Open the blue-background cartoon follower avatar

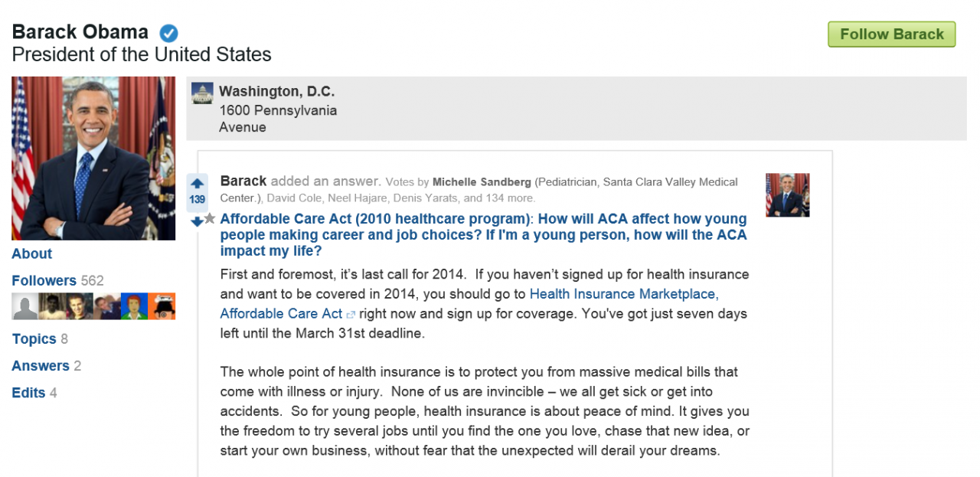135,306
